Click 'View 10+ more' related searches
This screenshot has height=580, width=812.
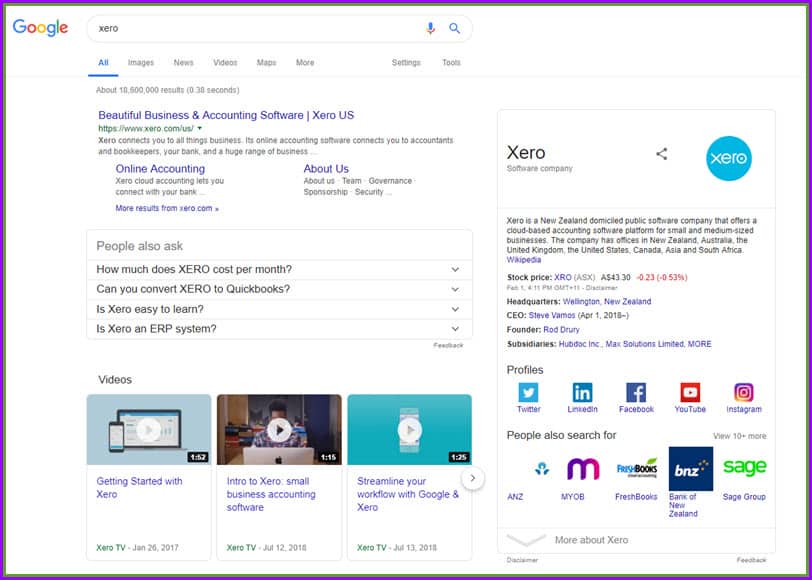click(x=740, y=436)
